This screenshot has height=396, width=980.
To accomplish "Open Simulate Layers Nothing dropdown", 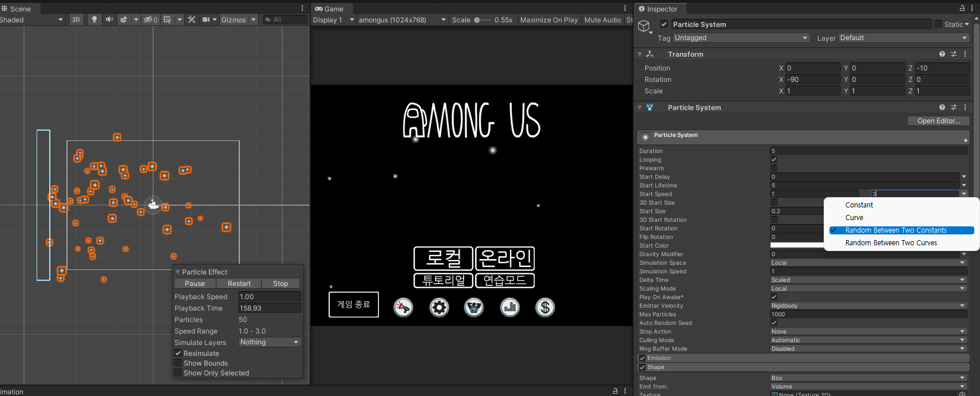I will (270, 342).
